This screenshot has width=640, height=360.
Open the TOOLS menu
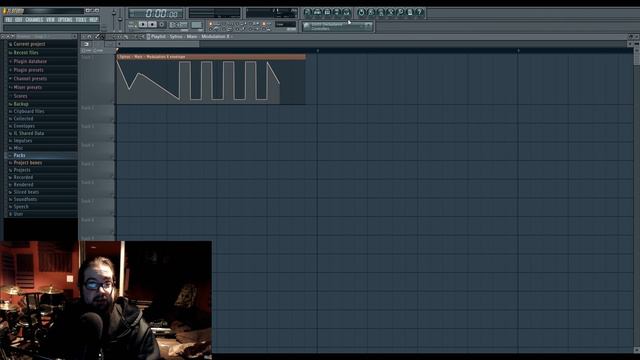pyautogui.click(x=81, y=20)
